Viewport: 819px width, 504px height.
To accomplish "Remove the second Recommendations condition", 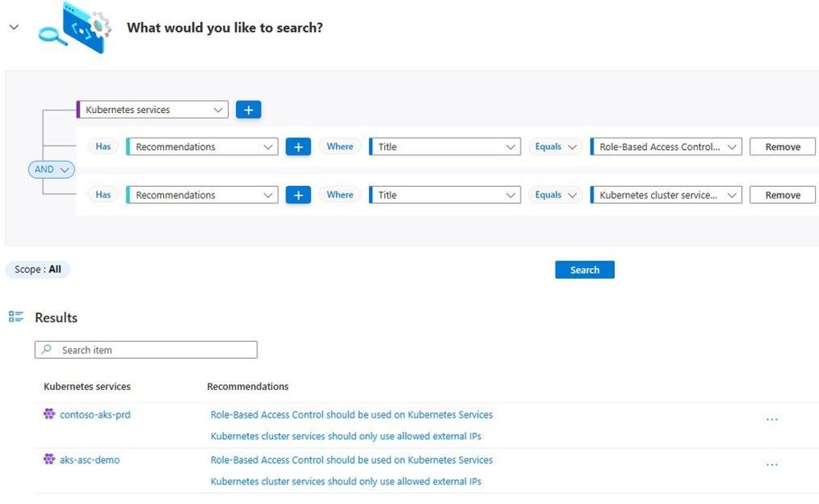I will point(782,195).
